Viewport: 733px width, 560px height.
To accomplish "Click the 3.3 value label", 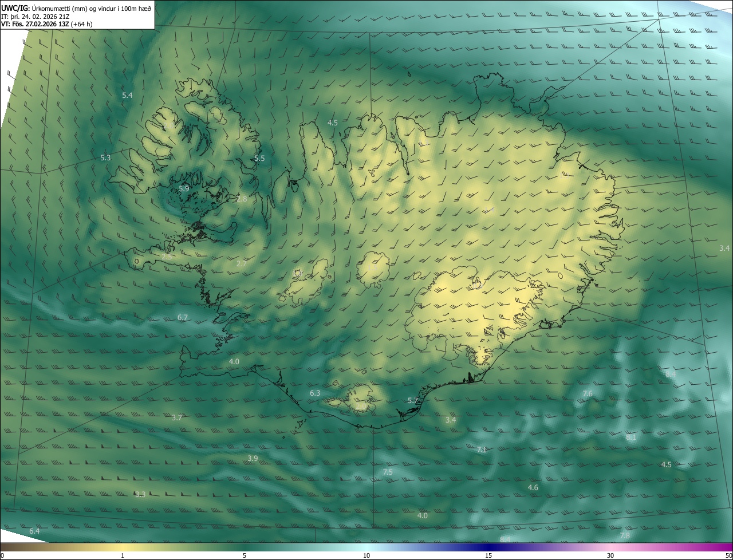I will (140, 494).
